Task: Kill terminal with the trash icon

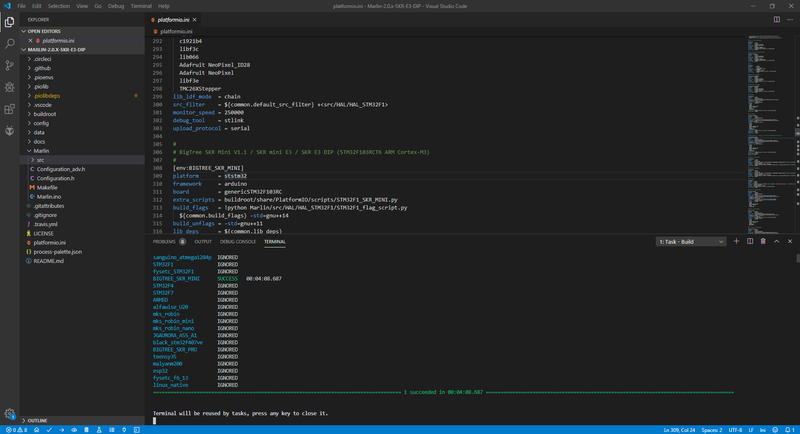Action: tap(763, 241)
